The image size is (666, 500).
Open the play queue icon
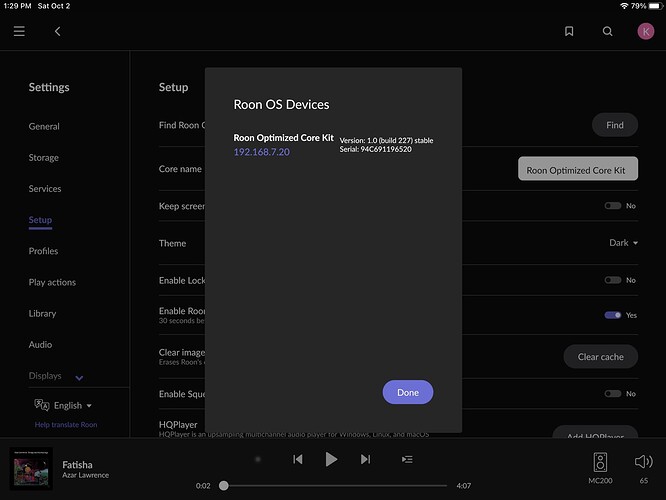click(407, 459)
